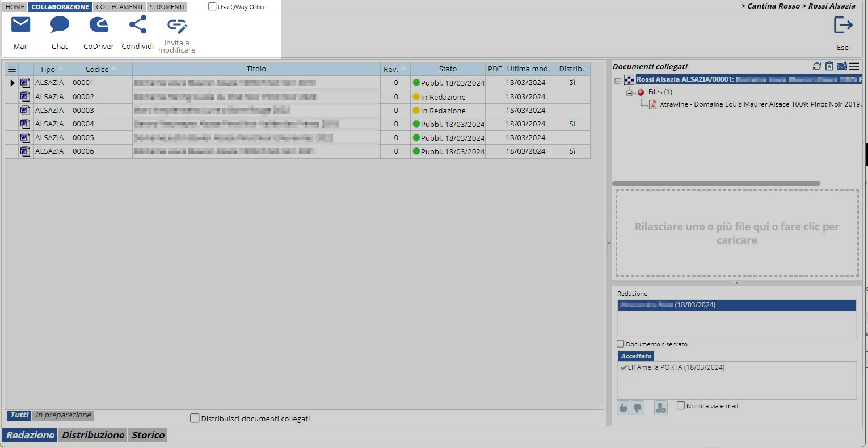The height and width of the screenshot is (448, 868).
Task: Open the Distribuzione bottom tab
Action: [93, 435]
